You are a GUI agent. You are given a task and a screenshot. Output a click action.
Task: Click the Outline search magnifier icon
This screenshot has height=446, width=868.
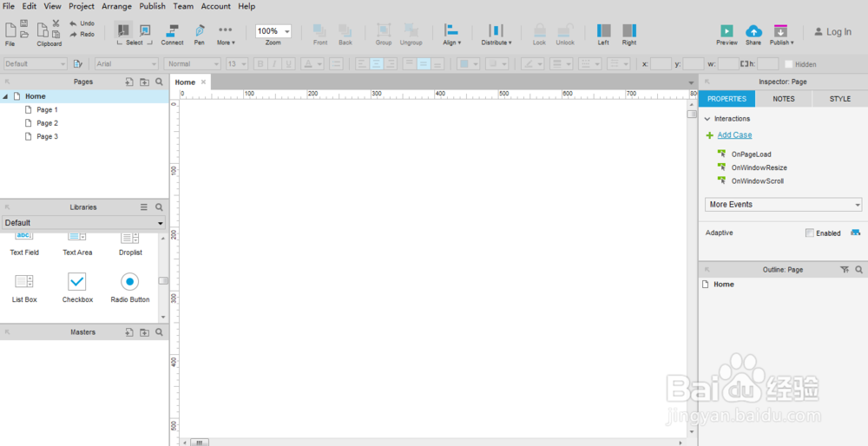tap(858, 270)
